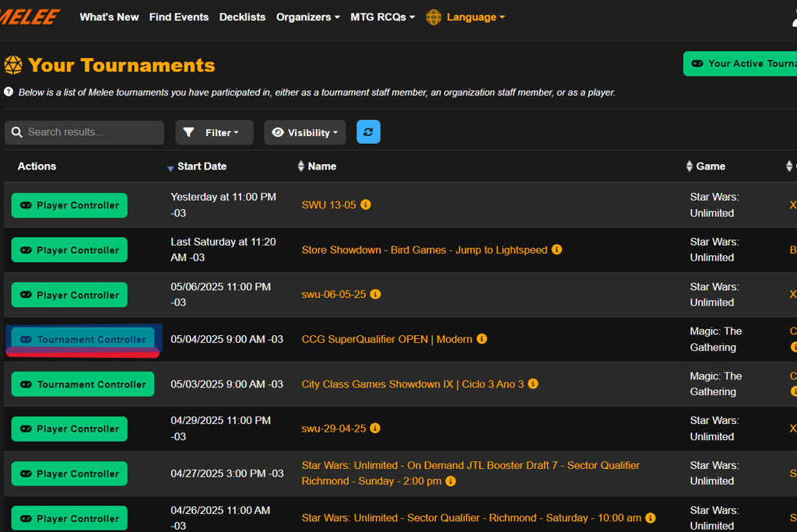The image size is (797, 532).
Task: Focus the Search results input field
Action: (x=84, y=133)
